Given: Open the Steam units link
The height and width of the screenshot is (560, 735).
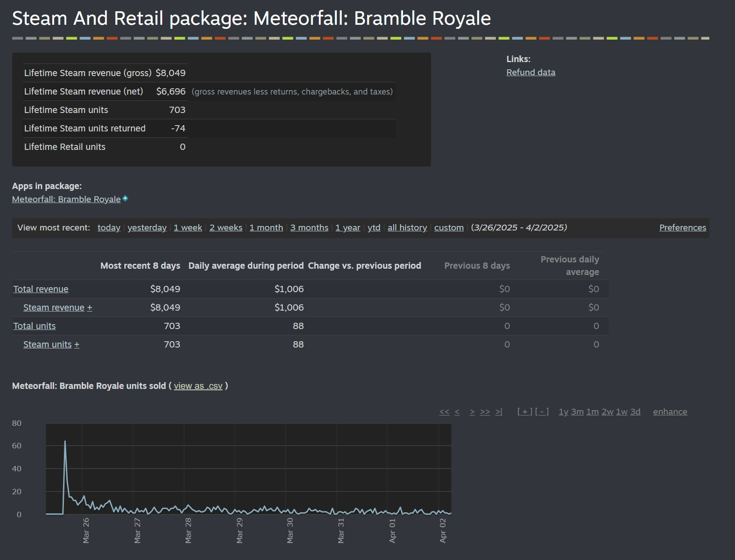Looking at the screenshot, I should (47, 344).
